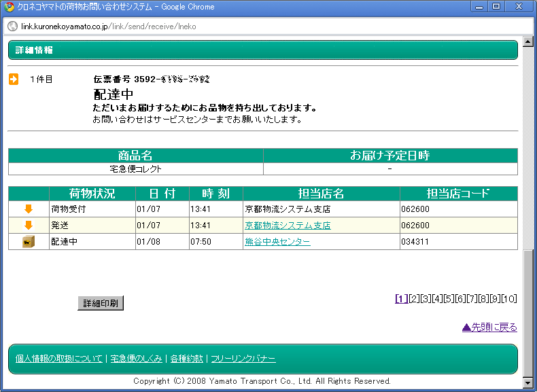Click the package box icon in the 配達中 row
This screenshot has height=392, width=537.
tap(29, 242)
